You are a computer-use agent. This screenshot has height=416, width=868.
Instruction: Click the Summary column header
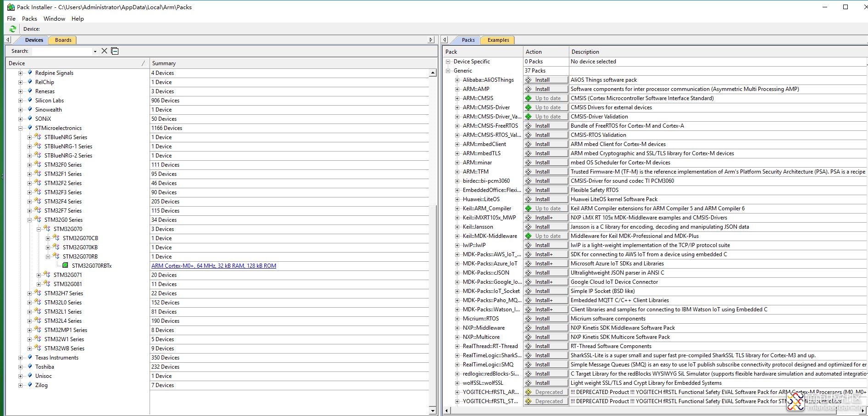tap(294, 63)
